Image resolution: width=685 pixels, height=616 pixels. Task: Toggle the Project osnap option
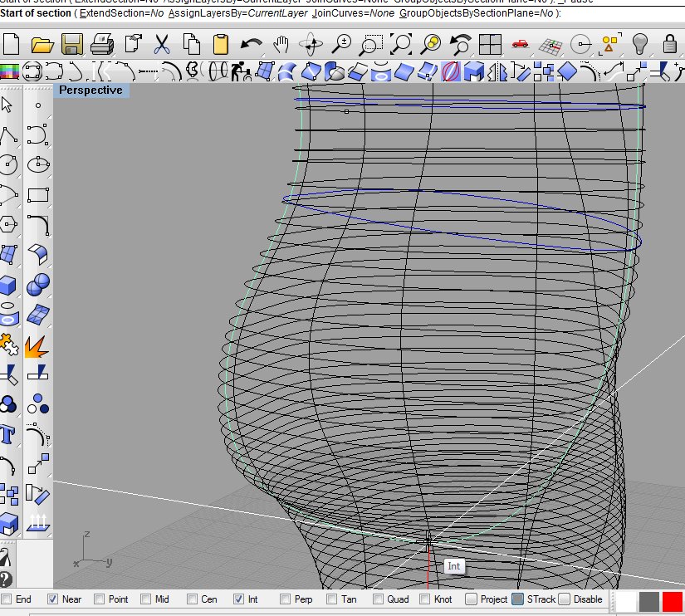(x=471, y=599)
